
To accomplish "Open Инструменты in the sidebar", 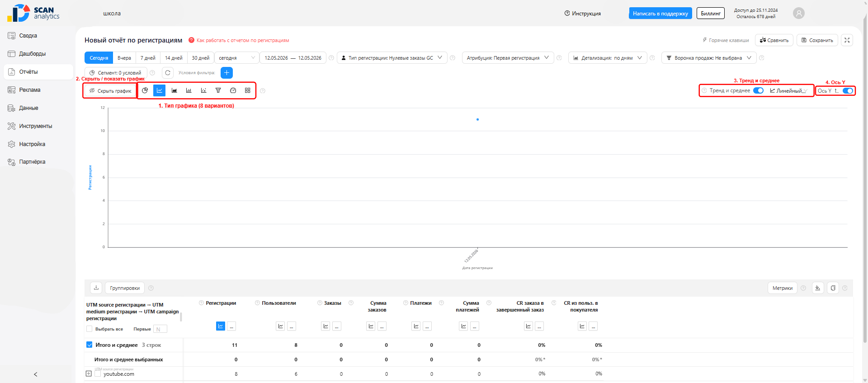I will (38, 126).
